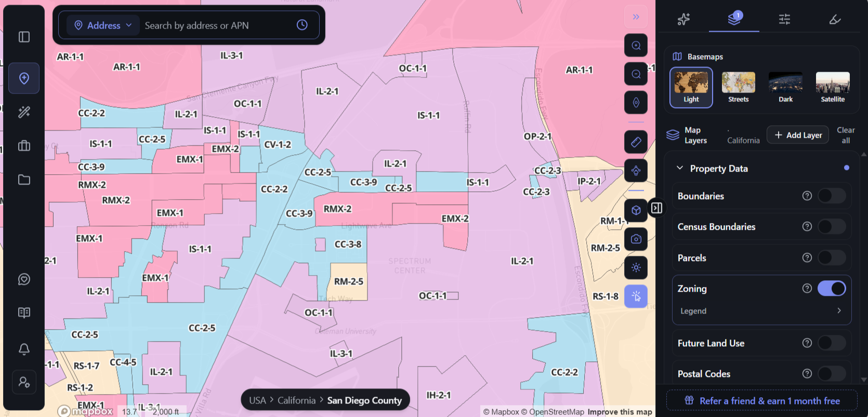
Task: Click Refer a friend banner
Action: (762, 401)
